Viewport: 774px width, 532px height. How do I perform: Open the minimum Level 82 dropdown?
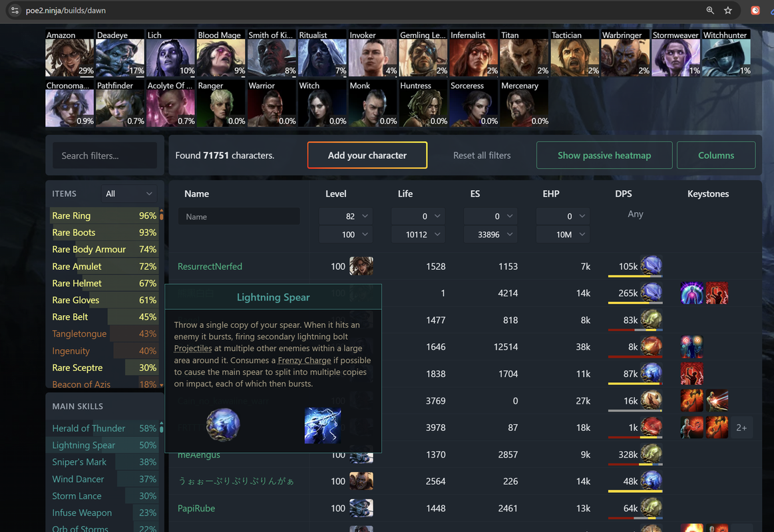[345, 216]
